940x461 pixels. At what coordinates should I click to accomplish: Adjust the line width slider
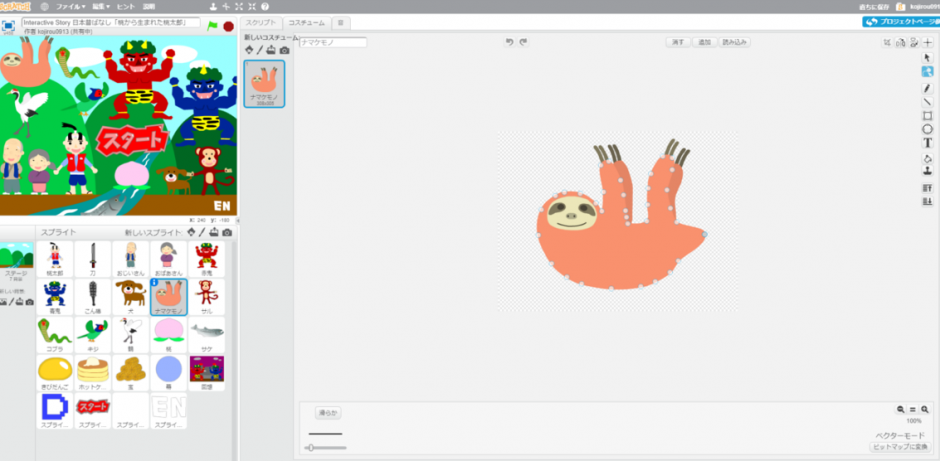pyautogui.click(x=311, y=447)
